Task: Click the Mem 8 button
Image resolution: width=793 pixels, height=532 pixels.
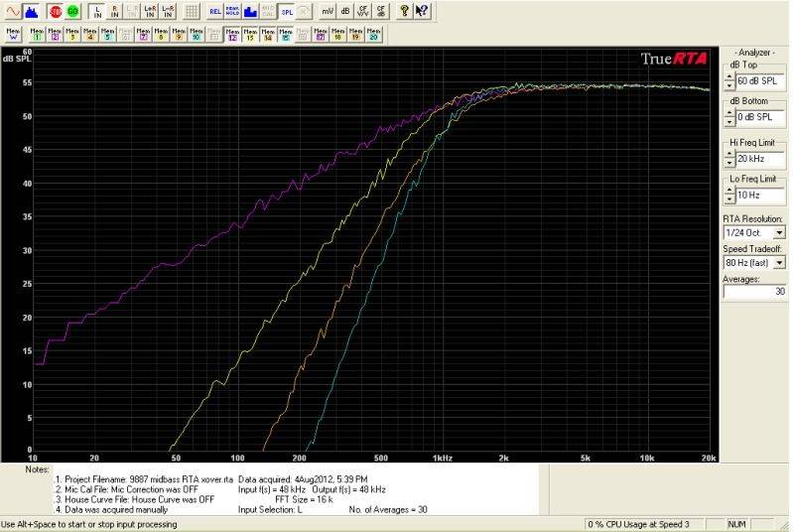Action: (161, 35)
